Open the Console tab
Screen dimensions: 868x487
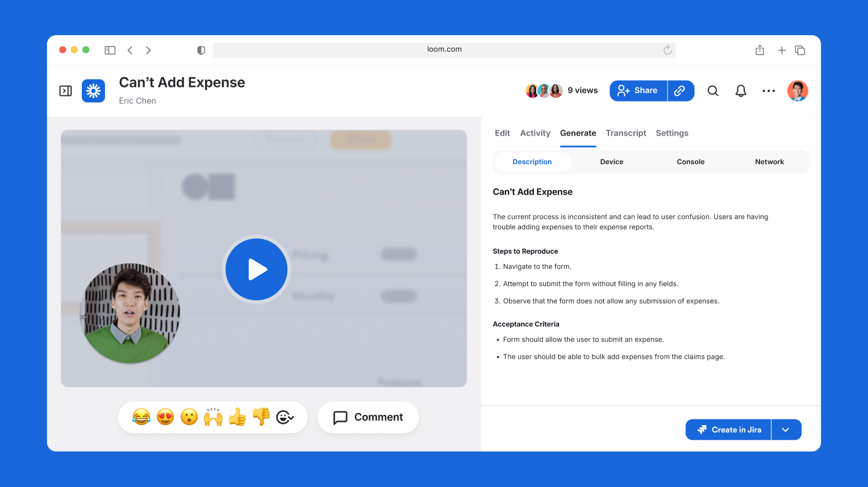(x=690, y=162)
